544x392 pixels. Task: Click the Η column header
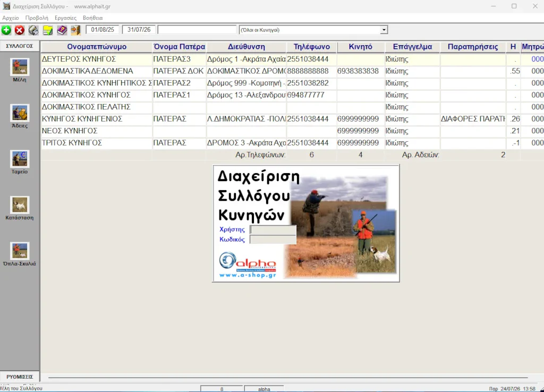point(513,47)
